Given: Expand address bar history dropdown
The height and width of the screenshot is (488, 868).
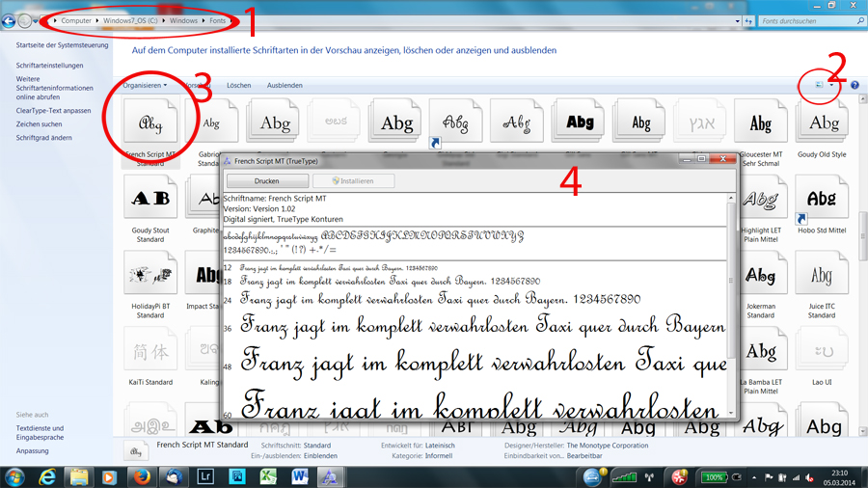Looking at the screenshot, I should click(x=738, y=21).
